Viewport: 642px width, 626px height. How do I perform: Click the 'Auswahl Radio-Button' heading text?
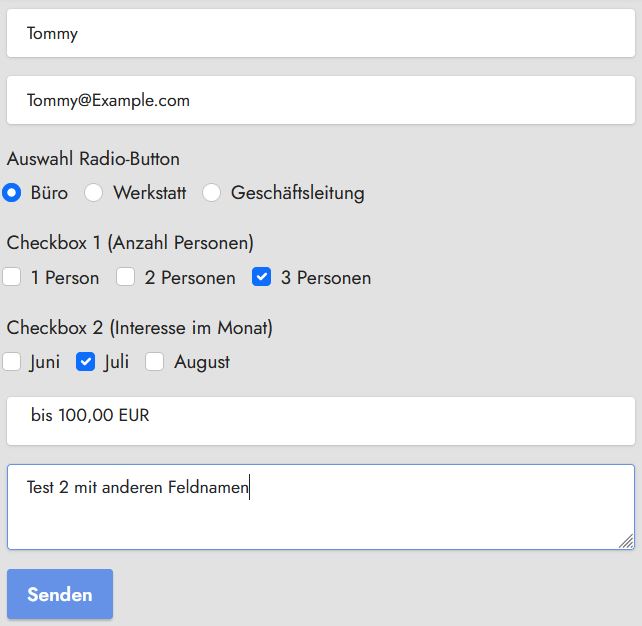tap(93, 159)
